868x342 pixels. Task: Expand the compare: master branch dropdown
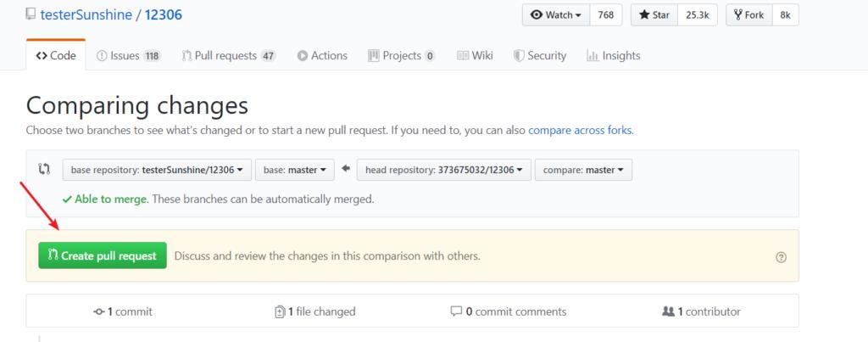pos(583,170)
